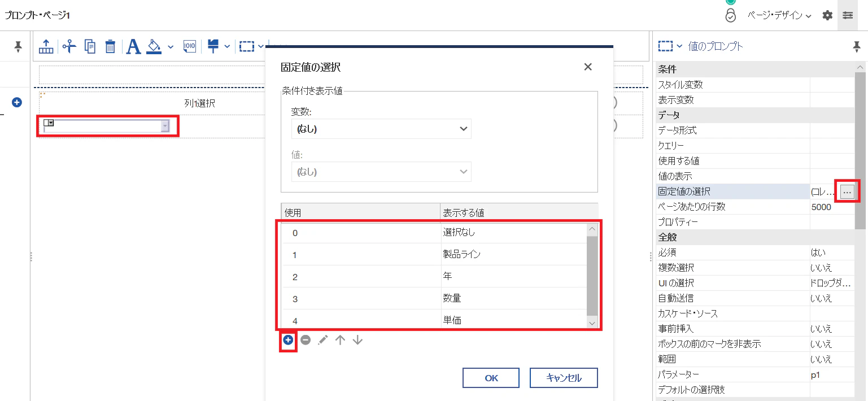The height and width of the screenshot is (401, 868).
Task: Click the blue plus icon in the left sidebar
Action: point(17,102)
